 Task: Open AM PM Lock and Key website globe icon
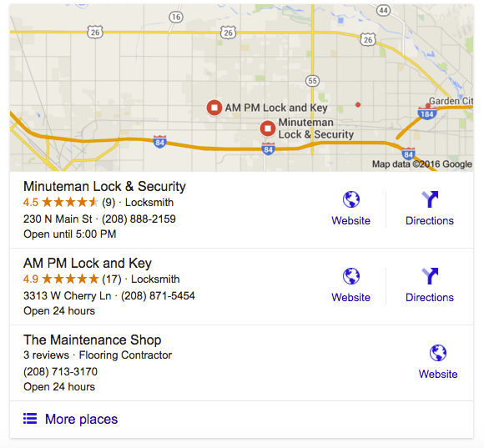pyautogui.click(x=351, y=276)
